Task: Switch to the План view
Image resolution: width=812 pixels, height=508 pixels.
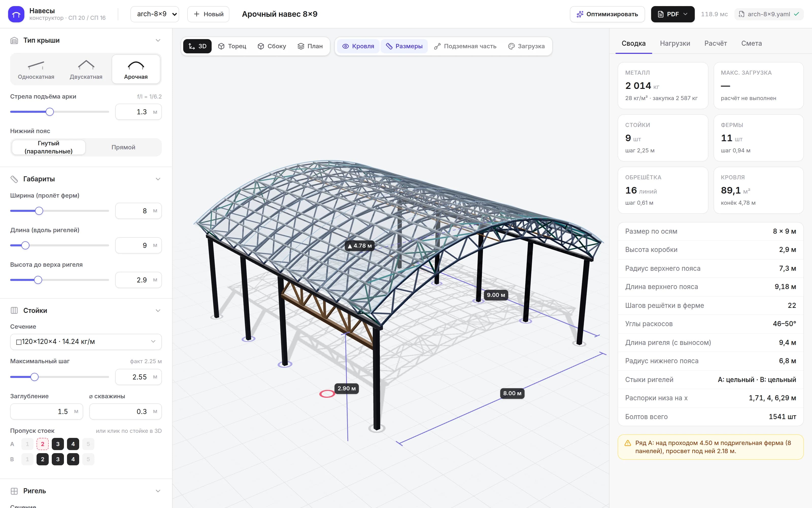Action: pyautogui.click(x=310, y=46)
